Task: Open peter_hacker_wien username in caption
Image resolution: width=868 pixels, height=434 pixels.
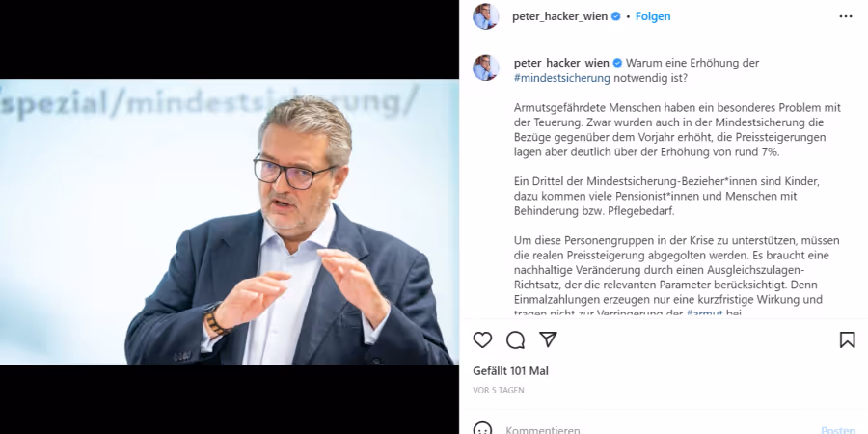Action: pos(561,63)
